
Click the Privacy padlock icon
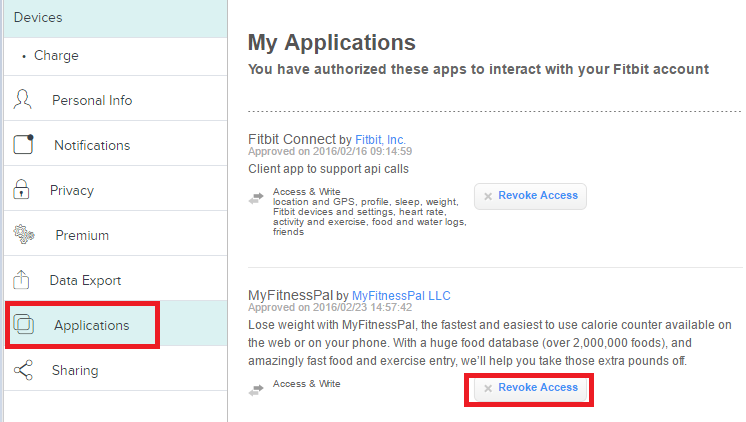coord(21,190)
